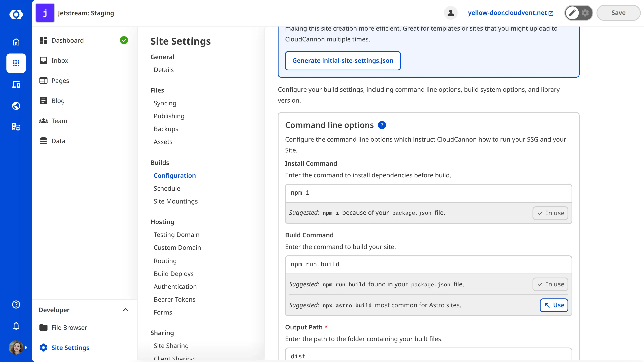Open the Custom Domain page
Image resolution: width=644 pixels, height=362 pixels.
coord(177,248)
